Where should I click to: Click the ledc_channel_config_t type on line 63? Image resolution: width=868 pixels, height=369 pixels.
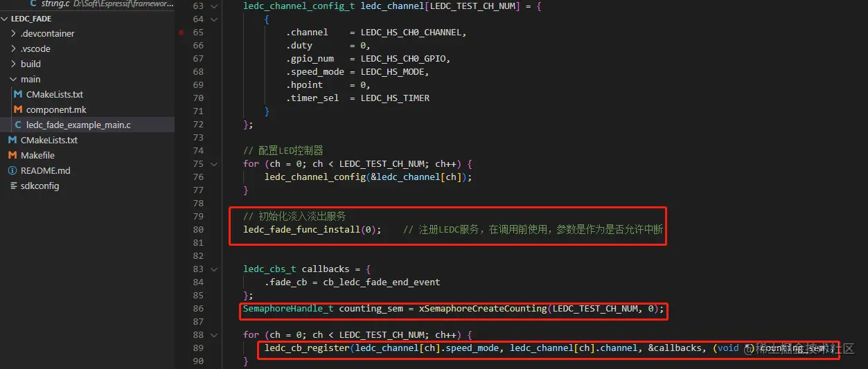pyautogui.click(x=299, y=6)
